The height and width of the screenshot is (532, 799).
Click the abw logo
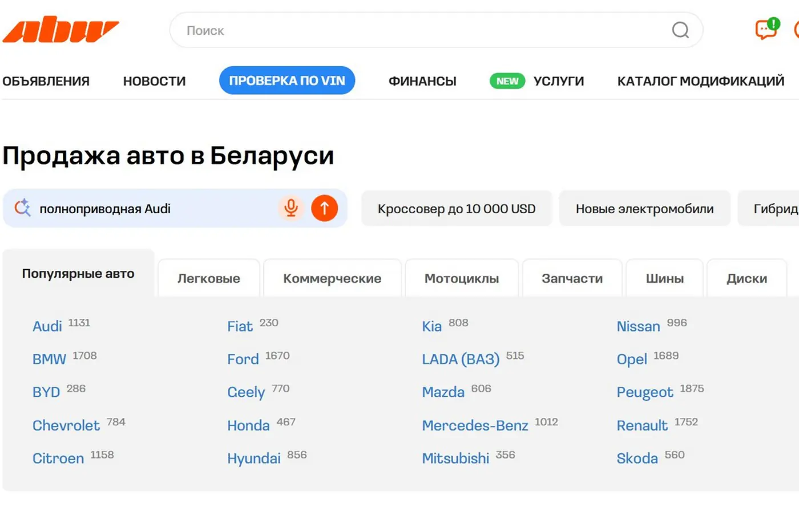[60, 30]
